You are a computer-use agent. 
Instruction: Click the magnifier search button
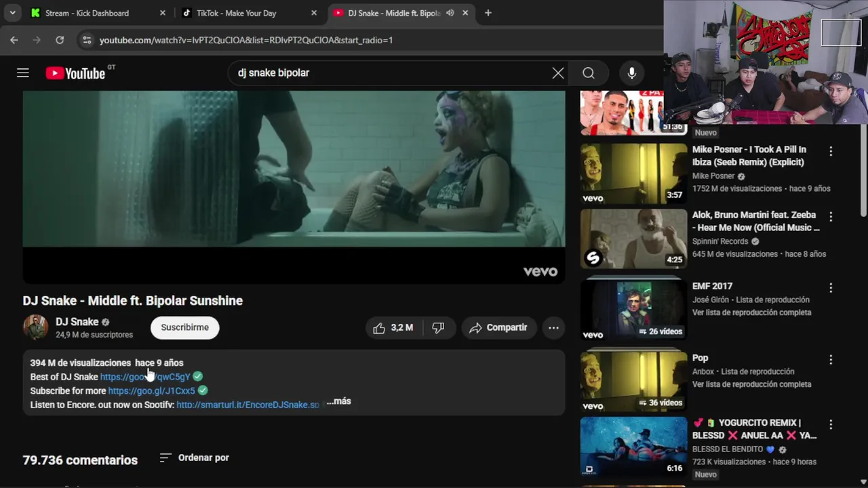coord(589,73)
